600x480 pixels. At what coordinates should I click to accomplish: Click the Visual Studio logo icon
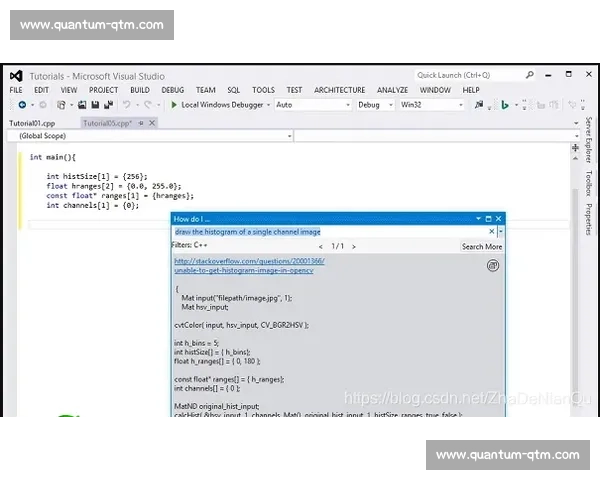coord(16,76)
